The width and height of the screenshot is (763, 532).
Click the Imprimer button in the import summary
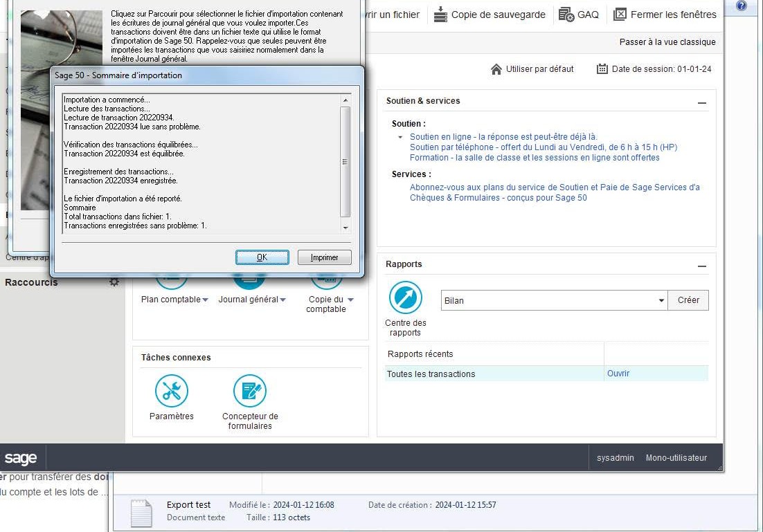click(x=324, y=257)
